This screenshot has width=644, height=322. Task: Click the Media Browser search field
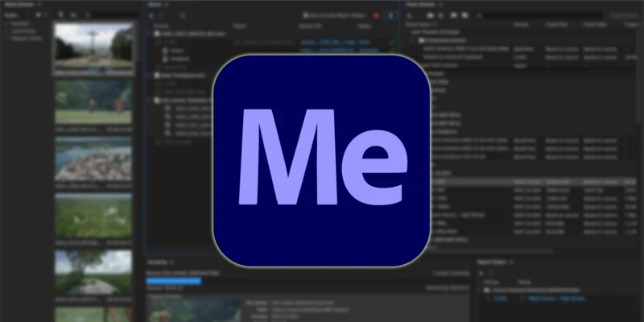click(x=115, y=15)
